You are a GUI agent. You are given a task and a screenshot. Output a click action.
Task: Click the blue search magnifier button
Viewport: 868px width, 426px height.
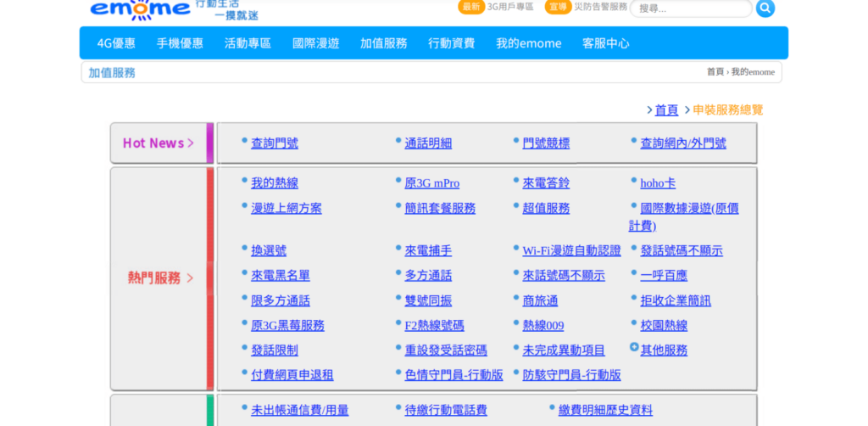coord(765,8)
